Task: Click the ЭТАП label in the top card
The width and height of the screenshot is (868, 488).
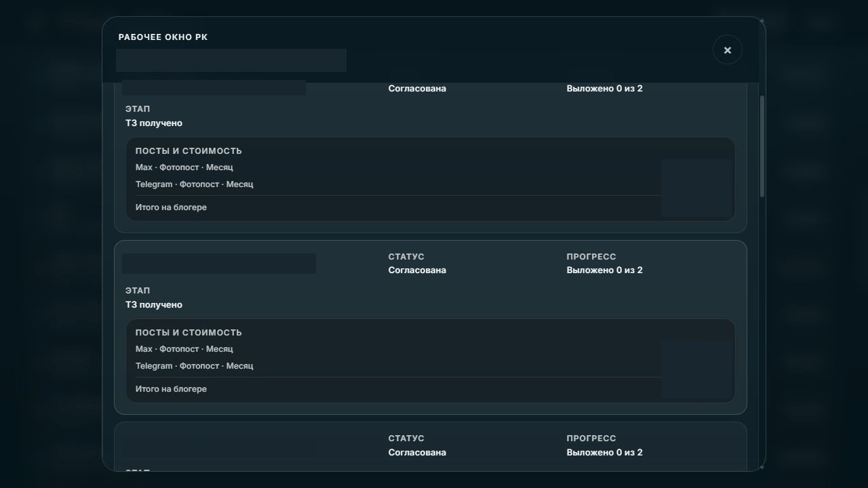Action: pyautogui.click(x=138, y=109)
